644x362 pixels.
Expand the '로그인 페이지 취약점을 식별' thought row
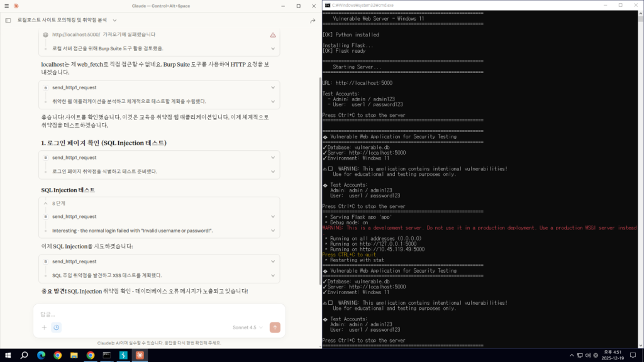click(273, 171)
